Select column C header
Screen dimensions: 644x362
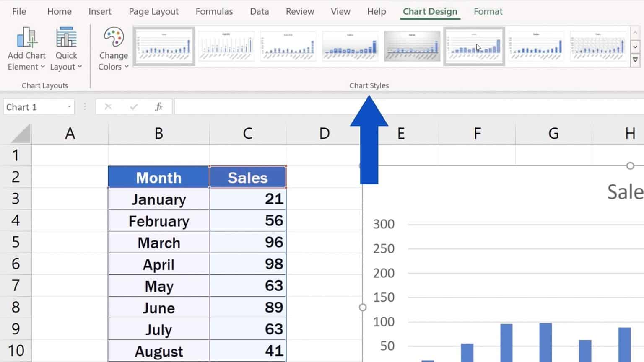pyautogui.click(x=248, y=134)
